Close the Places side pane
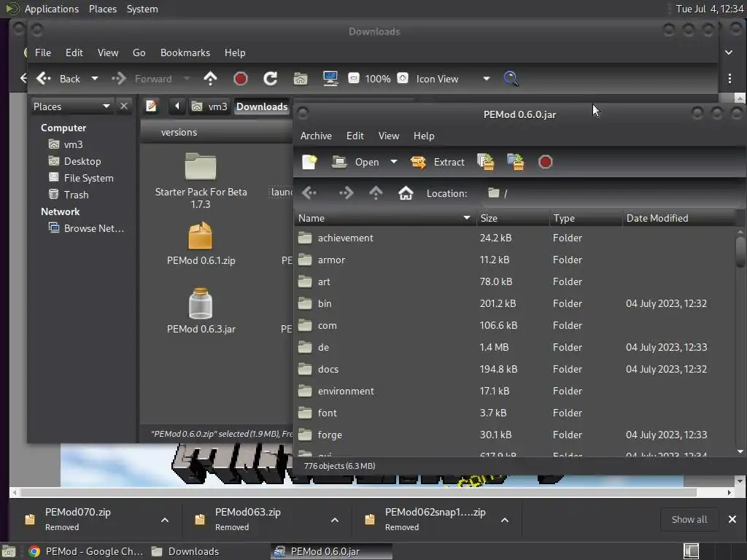Viewport: 747px width, 560px height. click(124, 106)
